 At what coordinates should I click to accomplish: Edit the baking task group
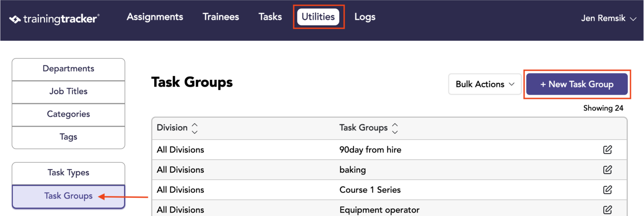coord(607,170)
